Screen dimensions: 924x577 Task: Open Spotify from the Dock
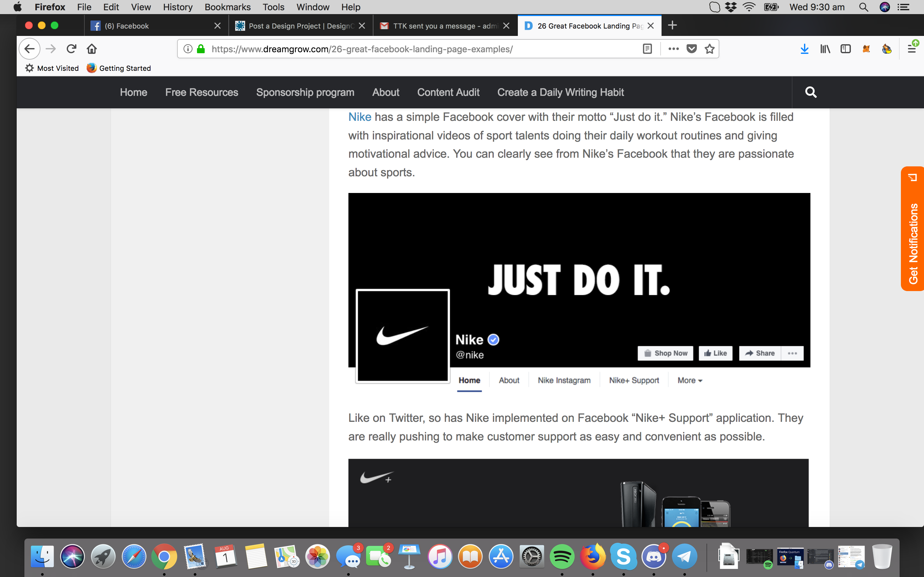[562, 557]
